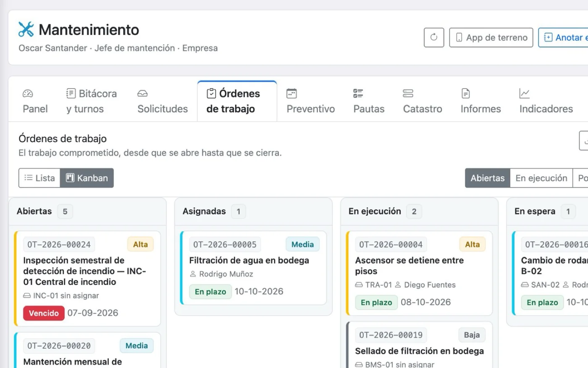The width and height of the screenshot is (588, 368).
Task: Filter orders by En ejecución
Action: point(541,178)
